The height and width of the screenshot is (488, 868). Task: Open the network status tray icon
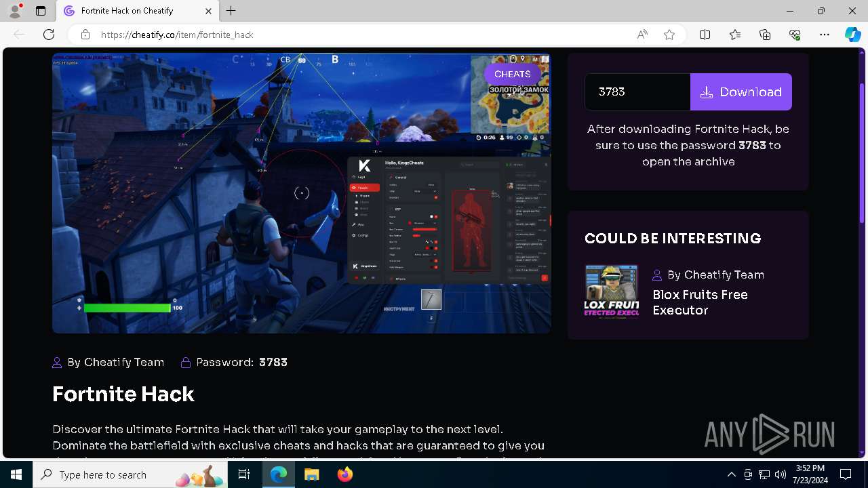point(764,474)
